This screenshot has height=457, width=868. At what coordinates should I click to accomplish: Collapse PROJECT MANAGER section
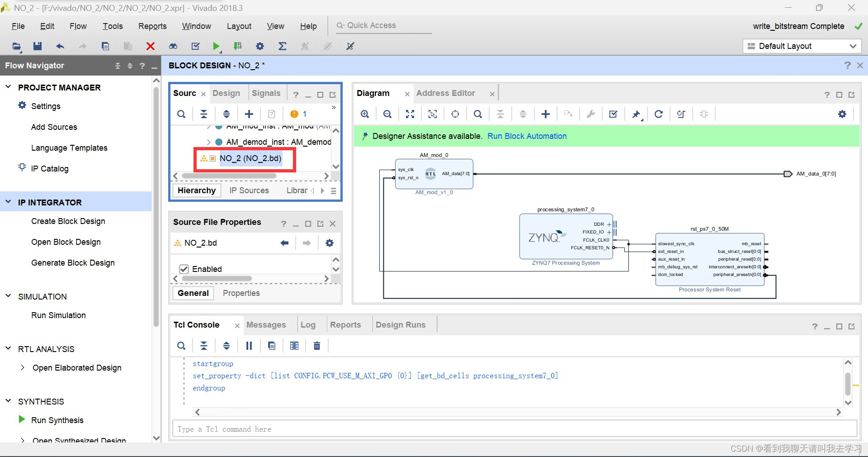tap(8, 87)
